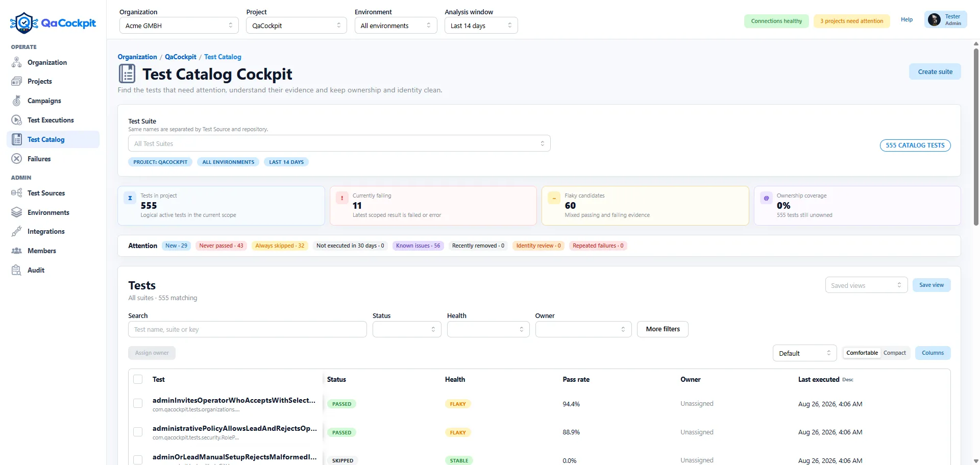This screenshot has height=465, width=980.
Task: Click the More filters button
Action: pyautogui.click(x=663, y=329)
